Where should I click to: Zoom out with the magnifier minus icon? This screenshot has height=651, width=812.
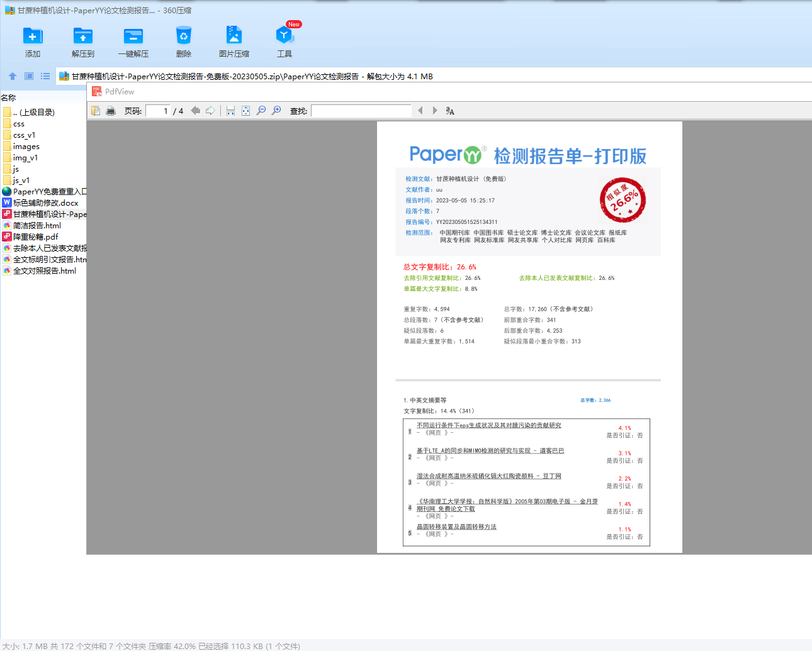(261, 111)
